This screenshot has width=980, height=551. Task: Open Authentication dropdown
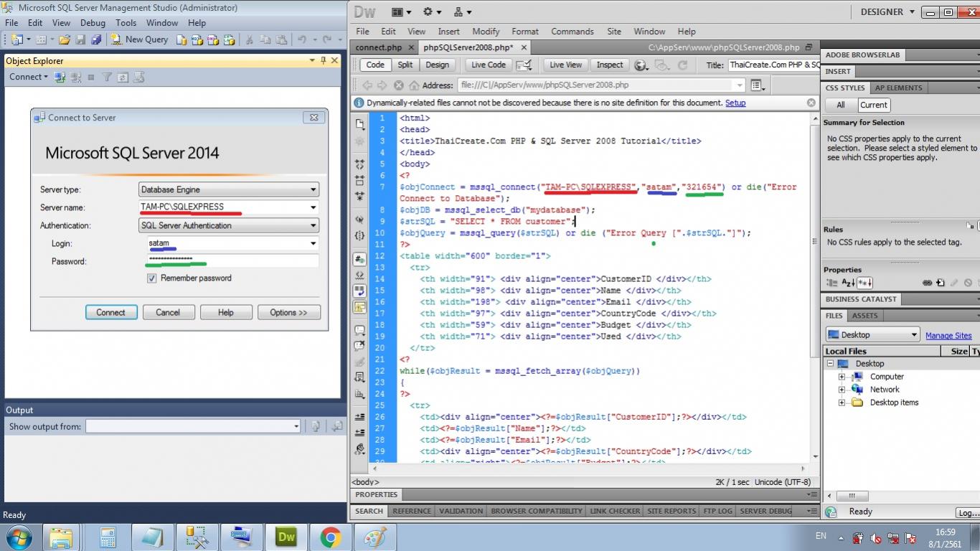229,225
